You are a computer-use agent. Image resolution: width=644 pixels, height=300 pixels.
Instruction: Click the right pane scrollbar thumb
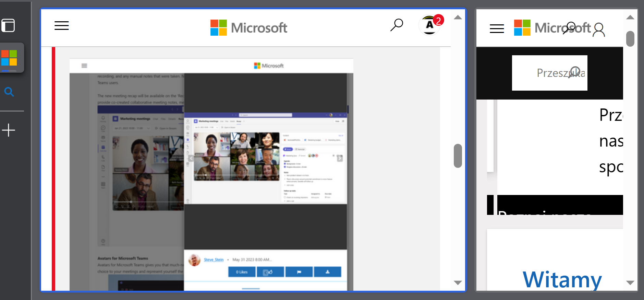(x=630, y=38)
